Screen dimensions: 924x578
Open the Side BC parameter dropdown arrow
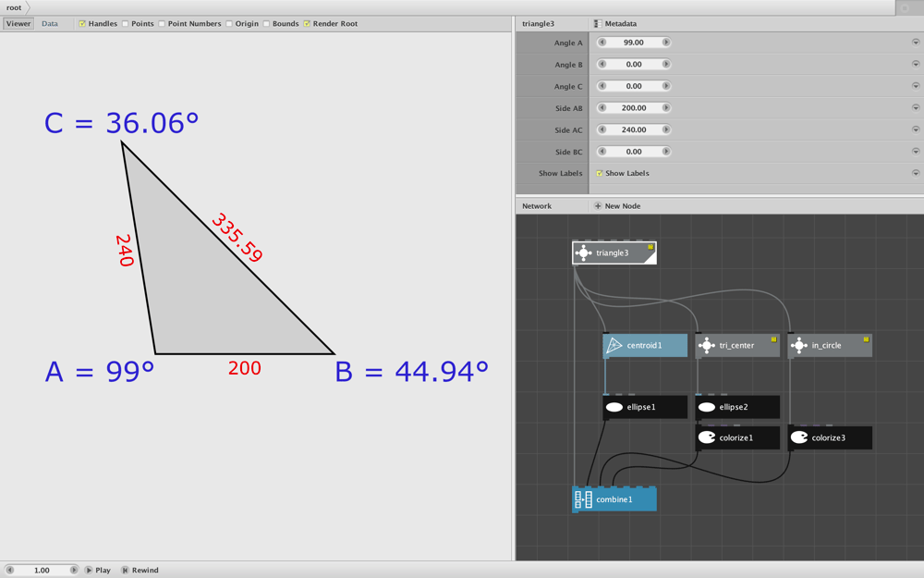(916, 152)
